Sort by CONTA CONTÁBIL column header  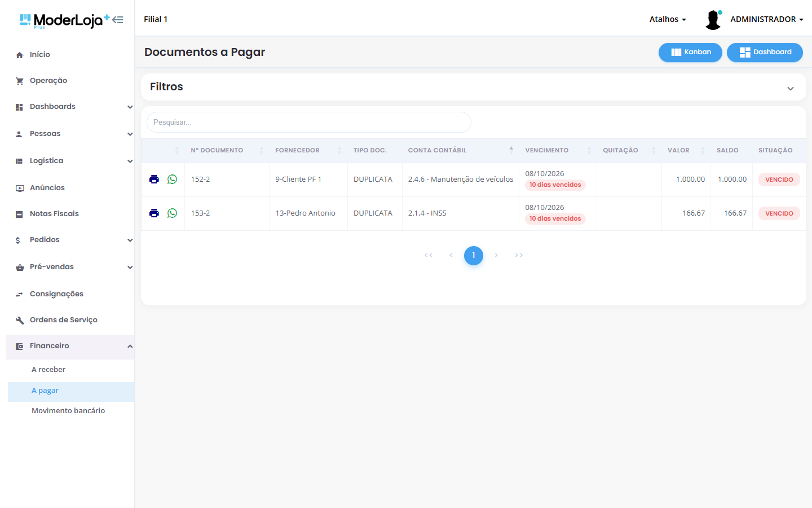coord(461,151)
